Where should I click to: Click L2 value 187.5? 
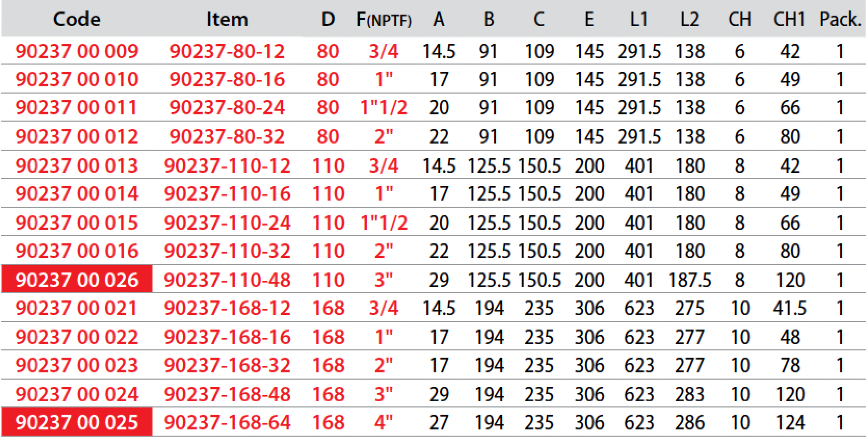pyautogui.click(x=690, y=280)
